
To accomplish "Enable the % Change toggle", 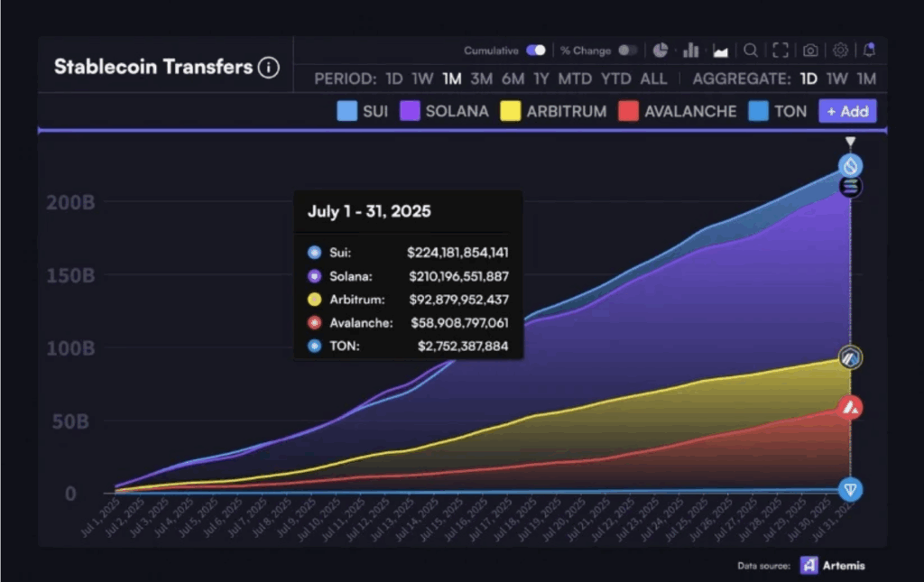I will 628,50.
